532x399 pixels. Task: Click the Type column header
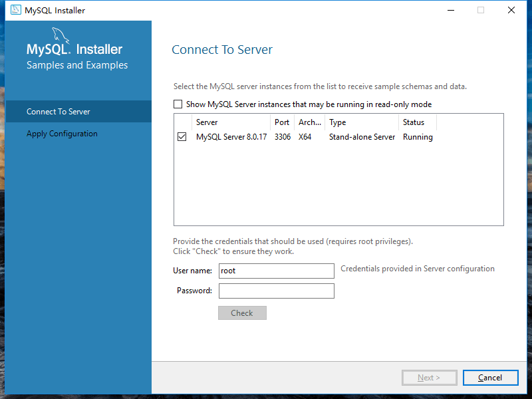(362, 122)
